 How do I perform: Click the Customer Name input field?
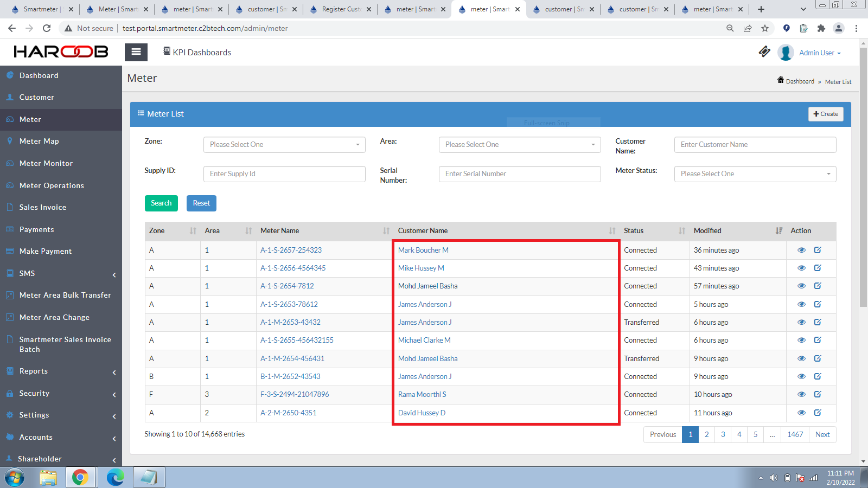pos(755,145)
